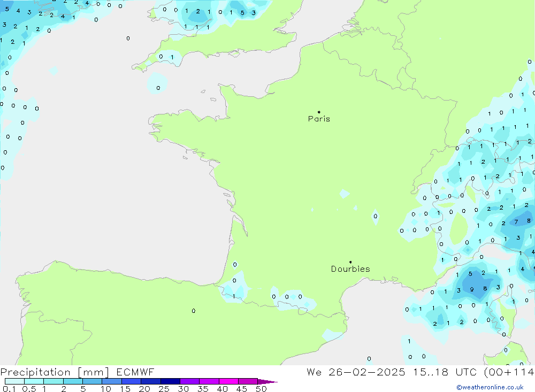Pick the 45–50 mm legend color swatch

[248, 381]
